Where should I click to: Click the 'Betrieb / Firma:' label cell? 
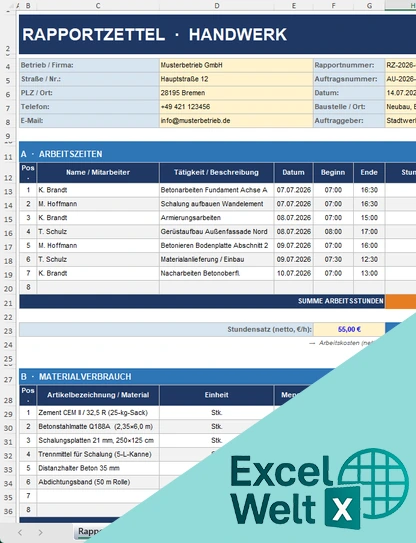89,65
